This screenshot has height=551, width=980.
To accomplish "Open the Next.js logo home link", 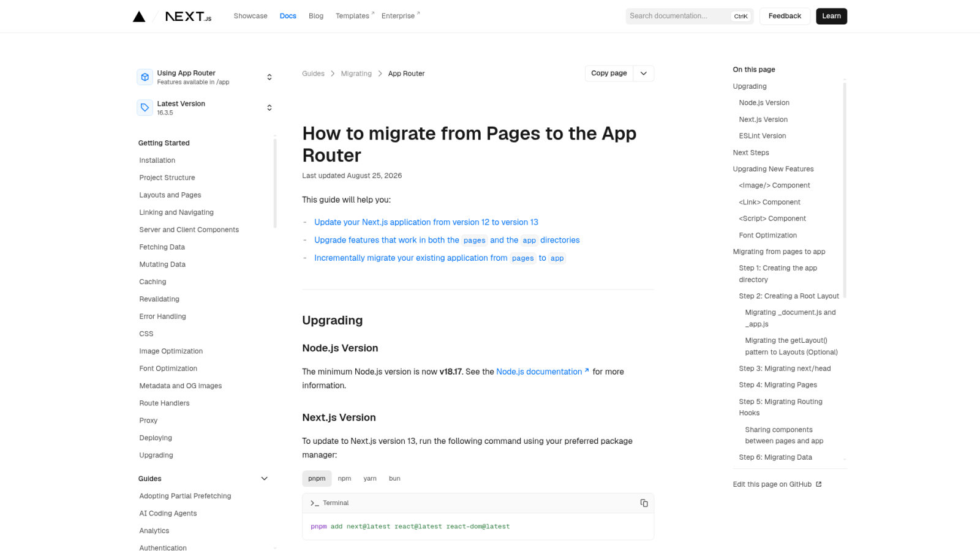I will coord(188,17).
